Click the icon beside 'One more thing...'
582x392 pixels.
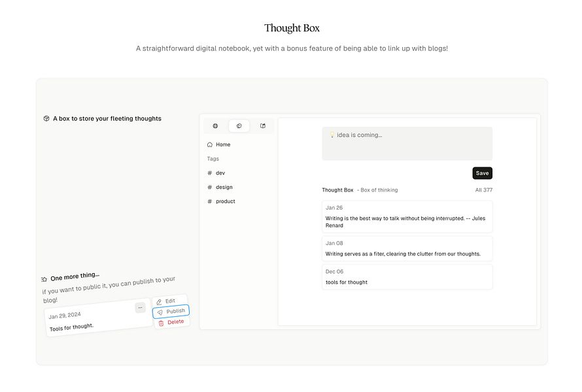point(44,279)
